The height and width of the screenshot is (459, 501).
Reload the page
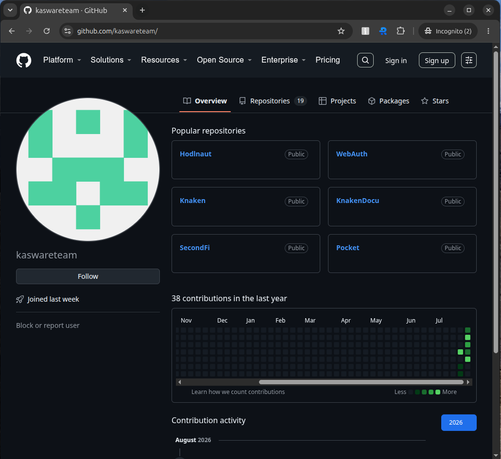tap(47, 31)
